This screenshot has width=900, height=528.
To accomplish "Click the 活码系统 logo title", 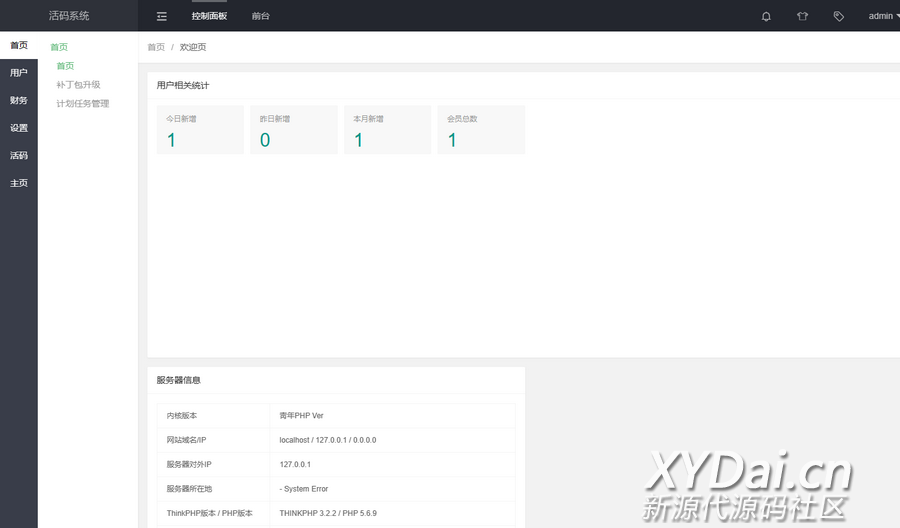I will tap(69, 16).
